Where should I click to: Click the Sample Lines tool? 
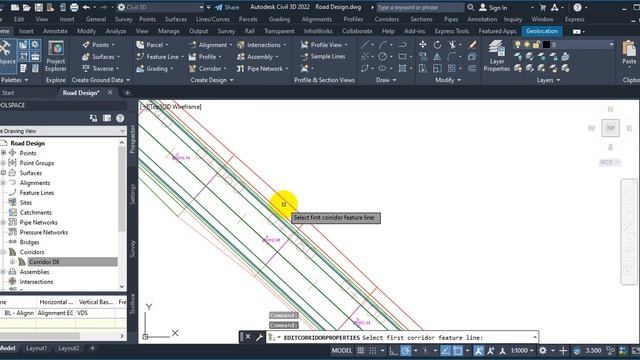pyautogui.click(x=323, y=56)
